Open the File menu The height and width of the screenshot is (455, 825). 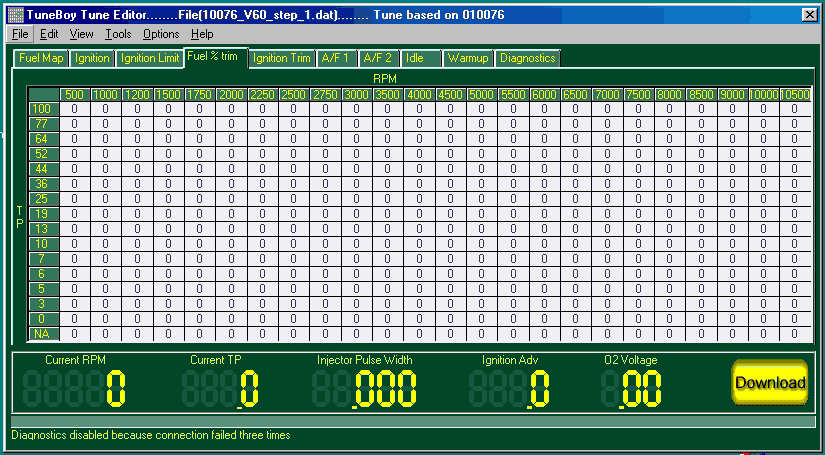coord(20,34)
